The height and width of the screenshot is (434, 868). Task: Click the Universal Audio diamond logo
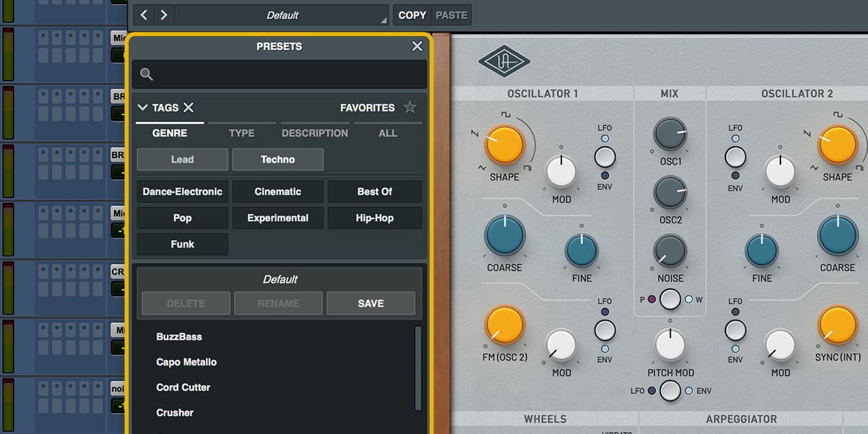click(504, 61)
